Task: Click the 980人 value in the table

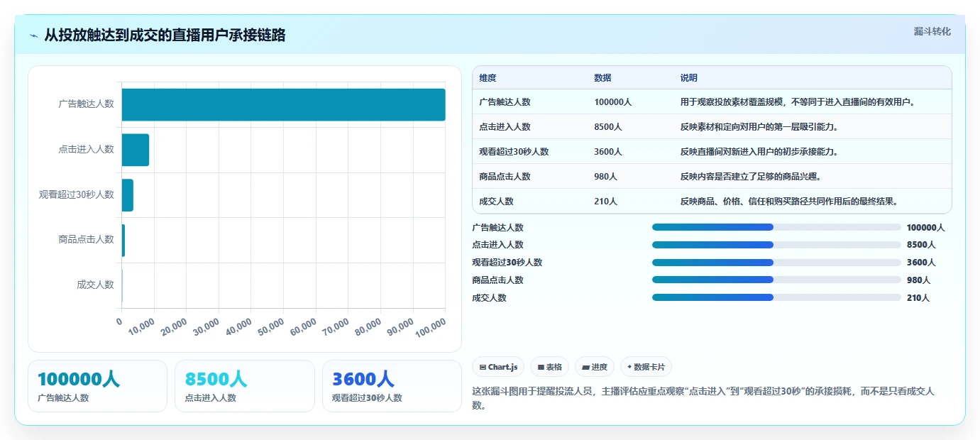Action: (x=605, y=177)
